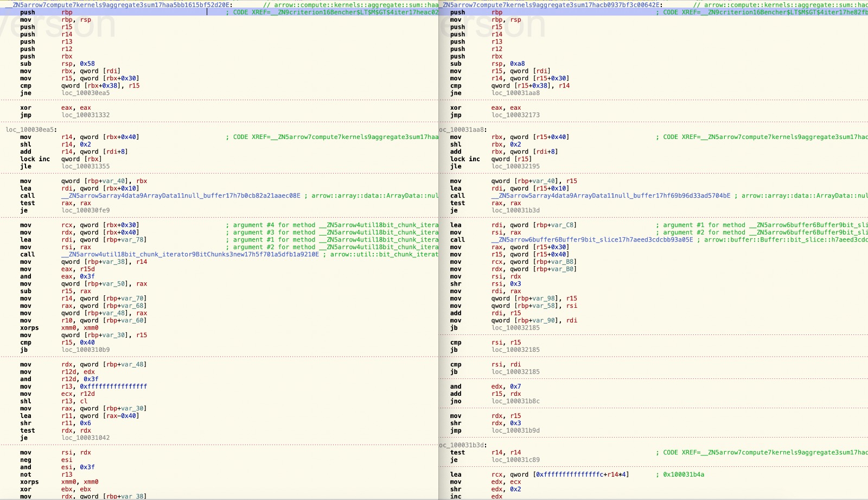Select the 'inc edx' instruction
The height and width of the screenshot is (500, 868).
(476, 496)
